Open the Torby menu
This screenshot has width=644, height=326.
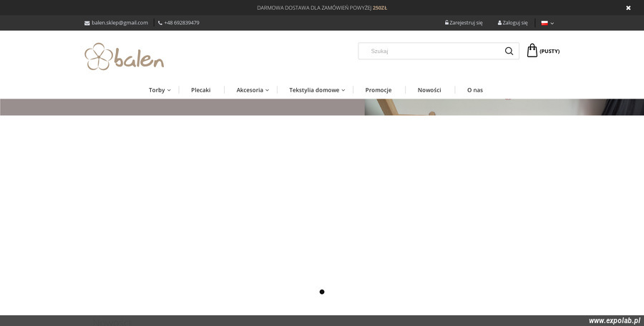pos(157,90)
